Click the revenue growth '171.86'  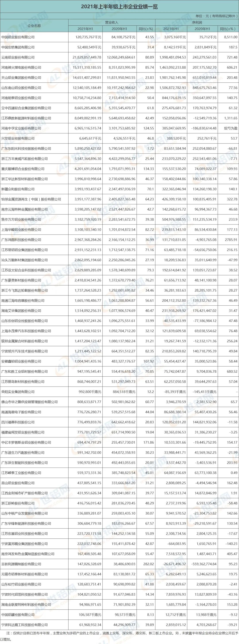click(x=148, y=442)
